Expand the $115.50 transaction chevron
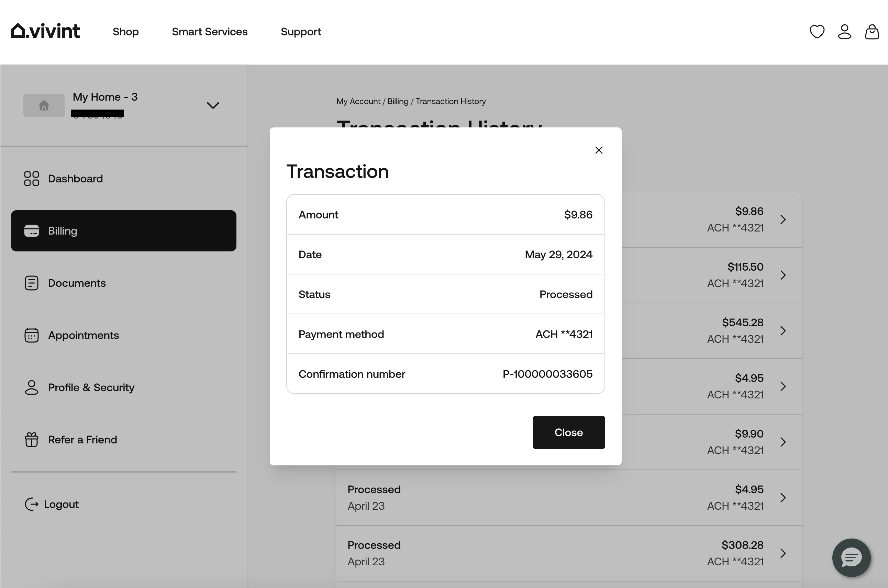Screen dimensions: 888x588 [783, 275]
